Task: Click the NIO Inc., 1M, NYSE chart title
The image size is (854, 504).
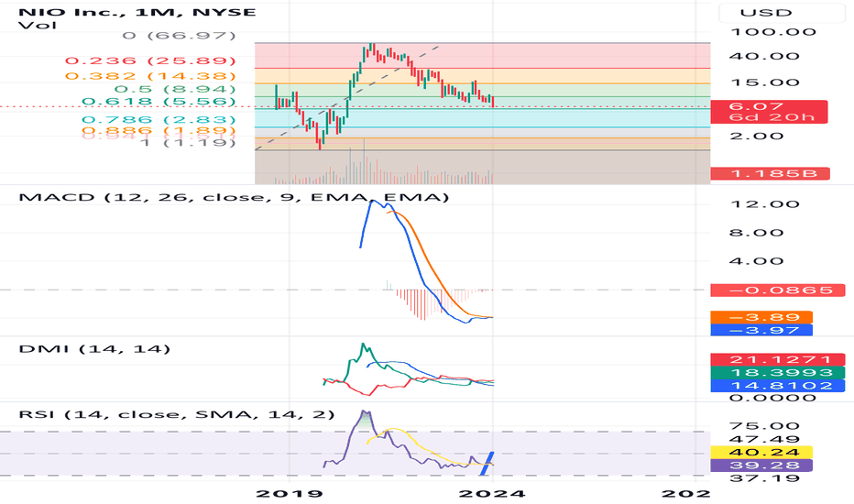Action: coord(137,11)
